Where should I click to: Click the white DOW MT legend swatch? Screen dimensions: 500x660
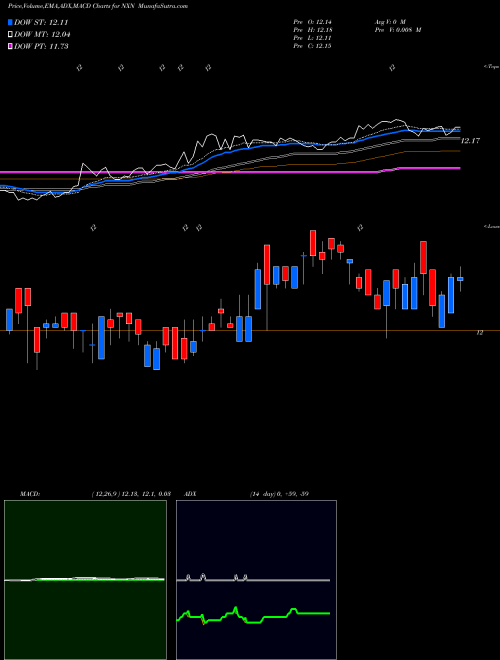pos(11,35)
